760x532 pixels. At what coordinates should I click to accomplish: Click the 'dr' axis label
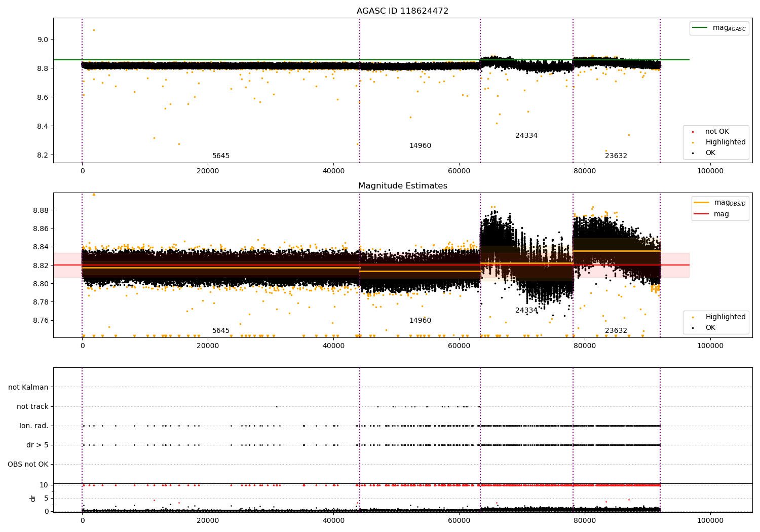click(x=33, y=498)
